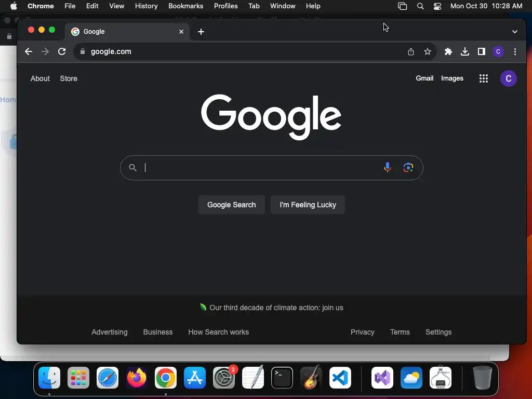Search by image with Google Lens
This screenshot has width=532, height=399.
[x=408, y=167]
